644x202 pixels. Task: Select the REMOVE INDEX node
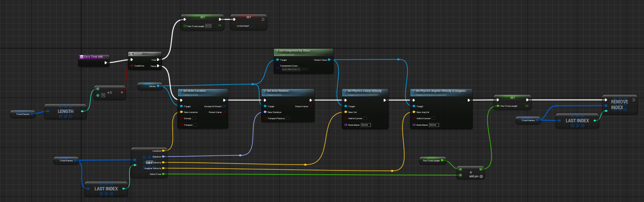(620, 104)
